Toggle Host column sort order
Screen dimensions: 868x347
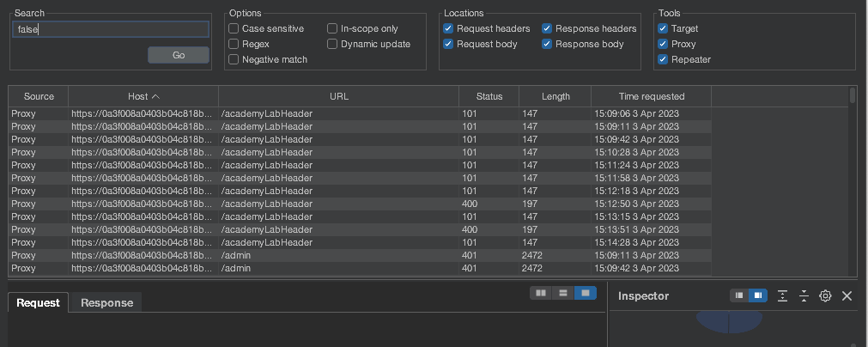click(143, 96)
